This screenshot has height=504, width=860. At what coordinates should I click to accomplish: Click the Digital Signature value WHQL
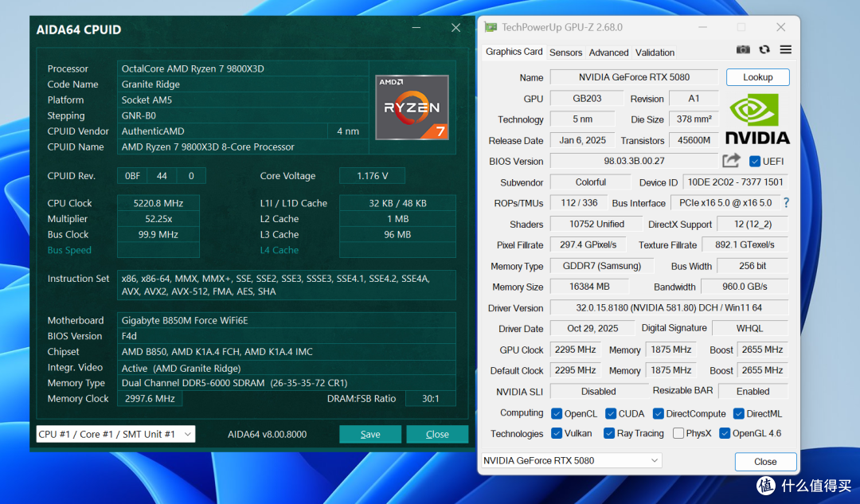749,329
